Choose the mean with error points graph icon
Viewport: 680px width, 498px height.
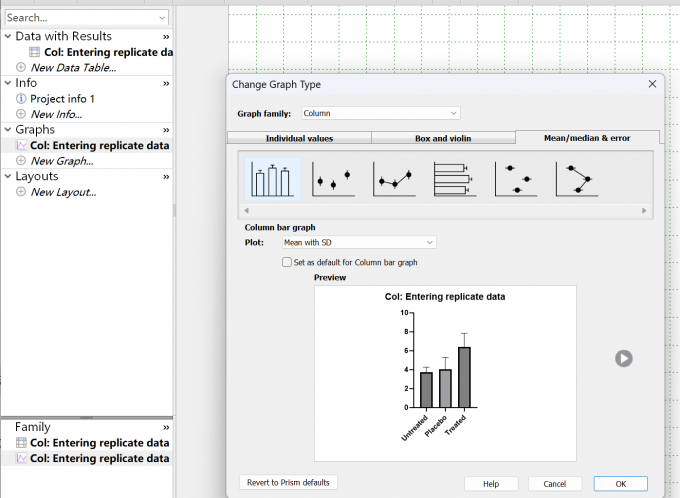point(333,179)
